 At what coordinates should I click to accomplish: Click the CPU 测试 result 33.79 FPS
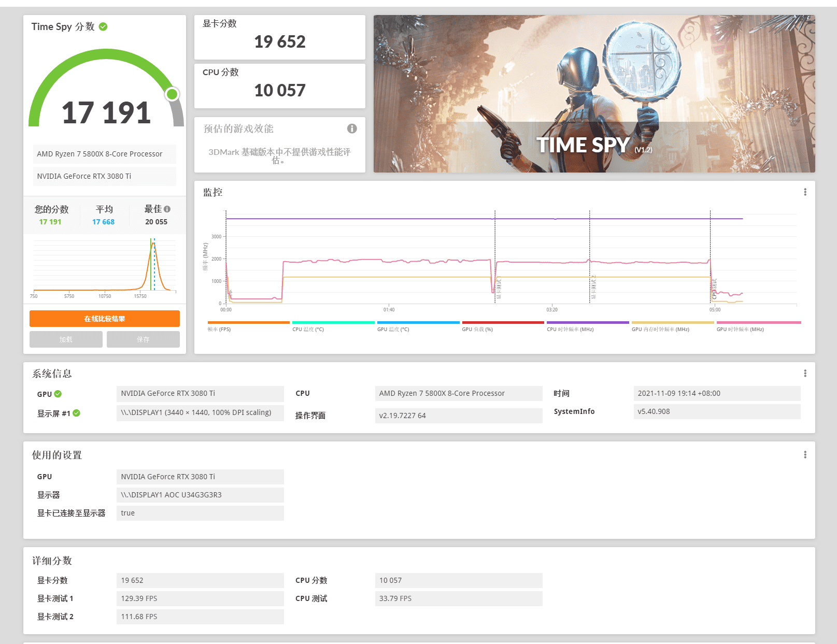point(459,598)
